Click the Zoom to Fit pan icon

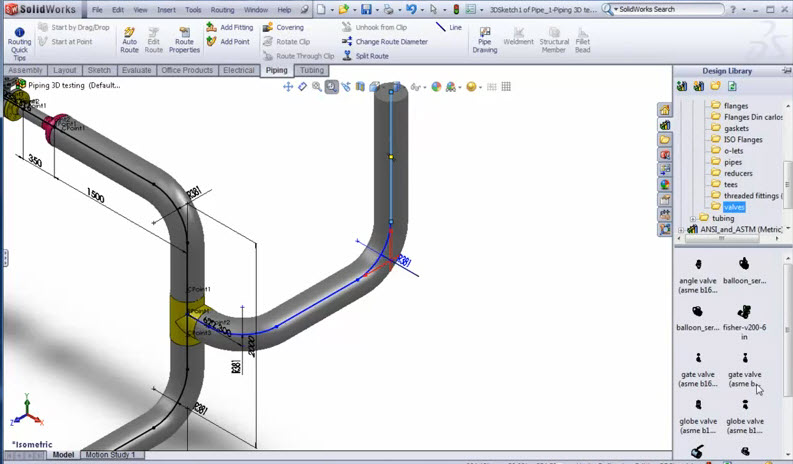[x=288, y=87]
